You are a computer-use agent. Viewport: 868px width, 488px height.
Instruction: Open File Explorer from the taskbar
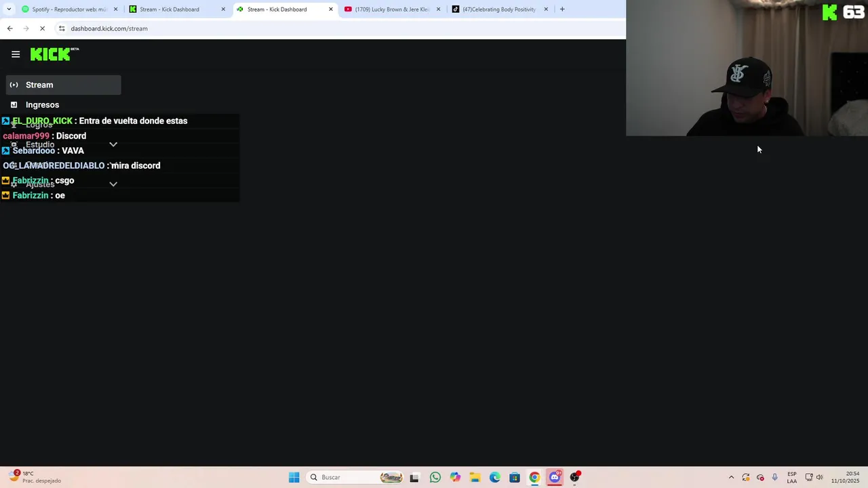(x=475, y=477)
